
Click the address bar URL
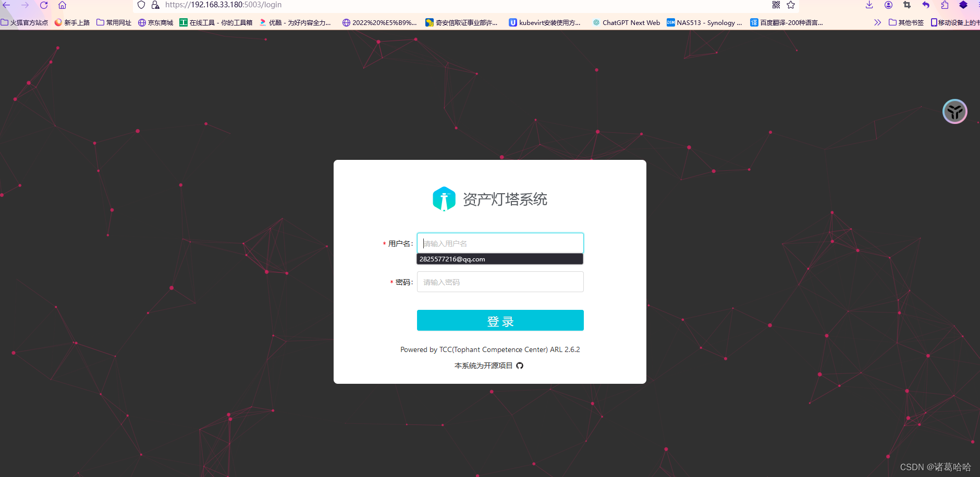pyautogui.click(x=223, y=5)
